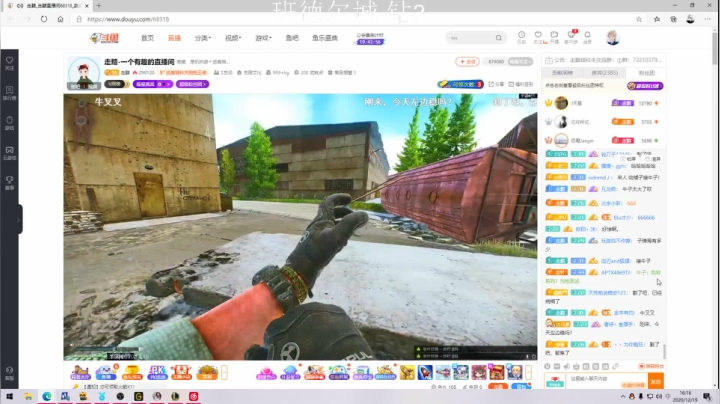Screen dimensions: 720x404
Task: Expand the 游戏 games dropdown
Action: tap(263, 38)
